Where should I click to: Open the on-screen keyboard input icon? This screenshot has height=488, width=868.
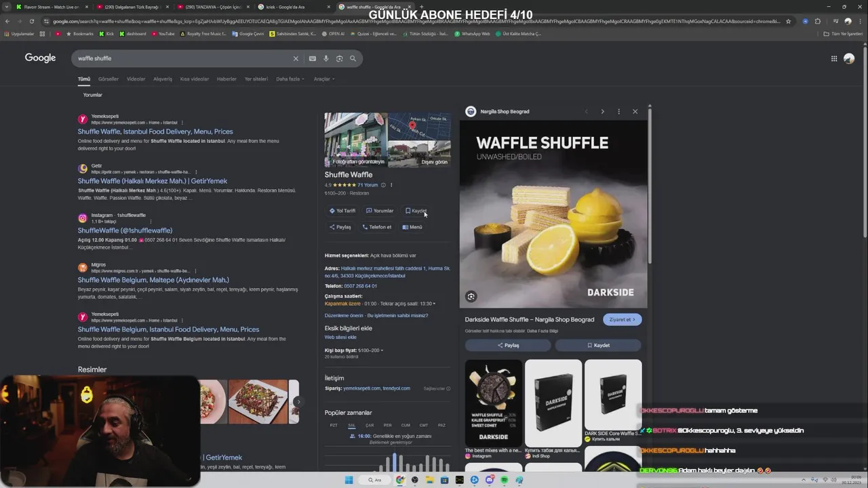click(312, 58)
